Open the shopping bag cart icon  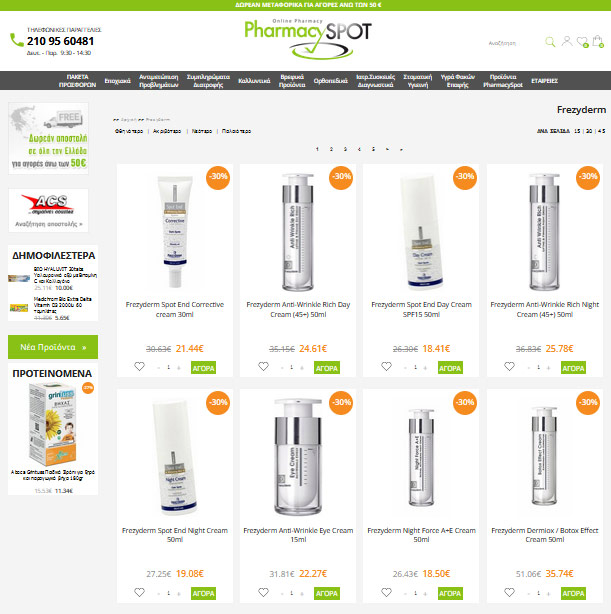point(598,41)
